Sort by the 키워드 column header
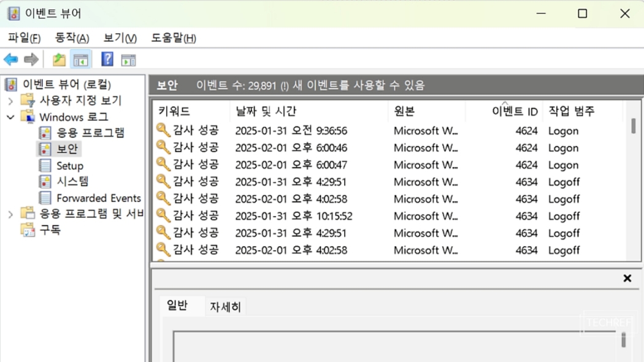This screenshot has width=644, height=362. [x=191, y=111]
